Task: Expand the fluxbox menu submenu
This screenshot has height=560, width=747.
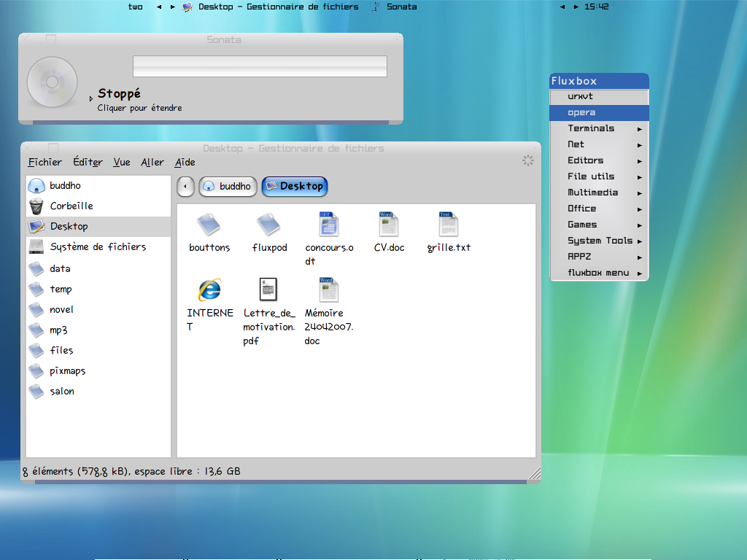Action: click(640, 273)
